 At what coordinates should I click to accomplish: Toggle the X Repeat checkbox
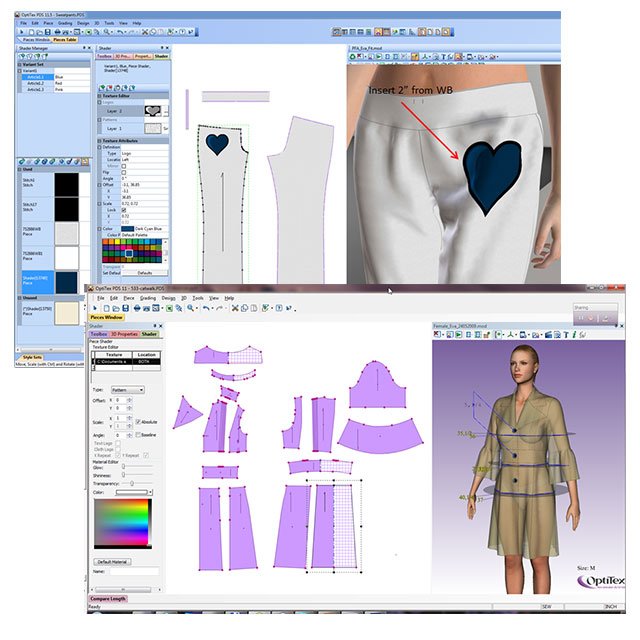(x=118, y=455)
